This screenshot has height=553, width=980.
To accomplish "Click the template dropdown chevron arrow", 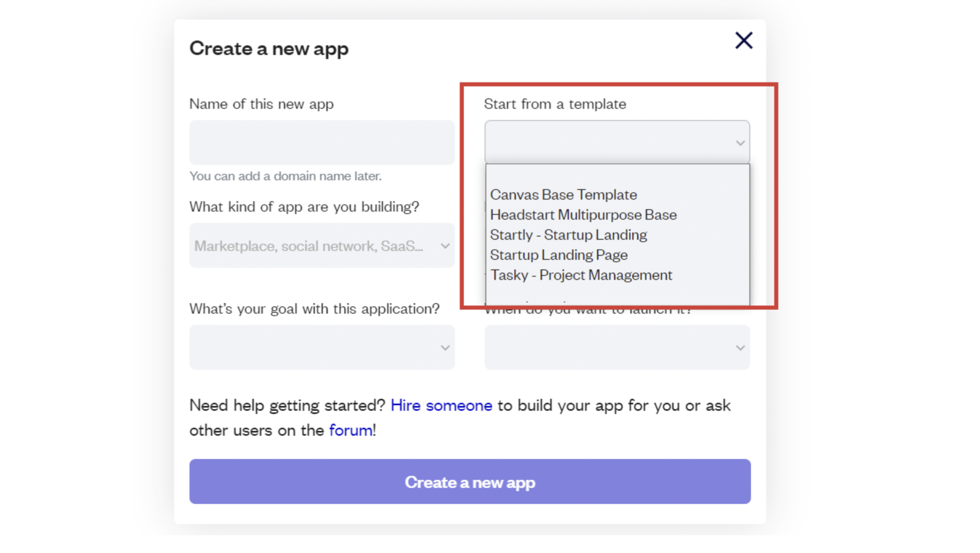I will click(740, 143).
